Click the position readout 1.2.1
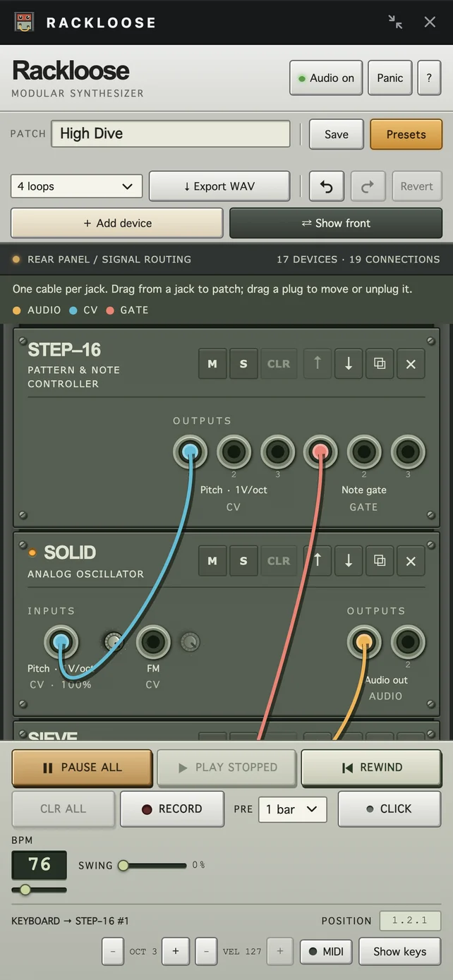This screenshot has width=453, height=980. [410, 921]
